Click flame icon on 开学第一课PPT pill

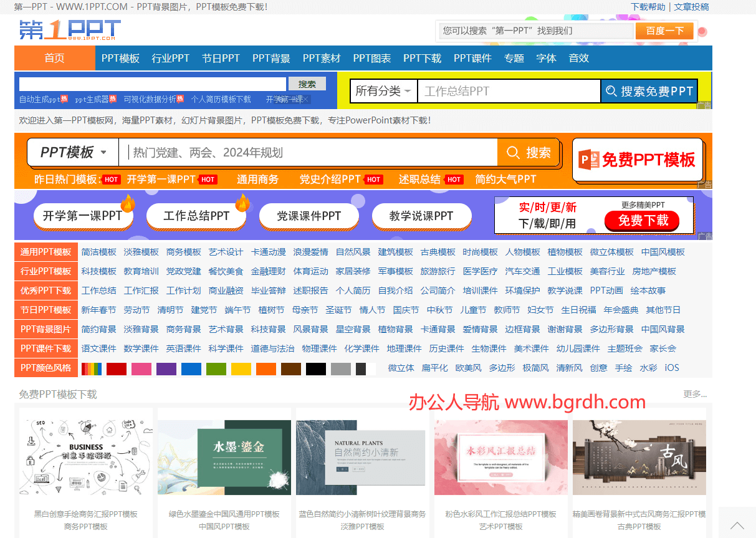click(128, 203)
